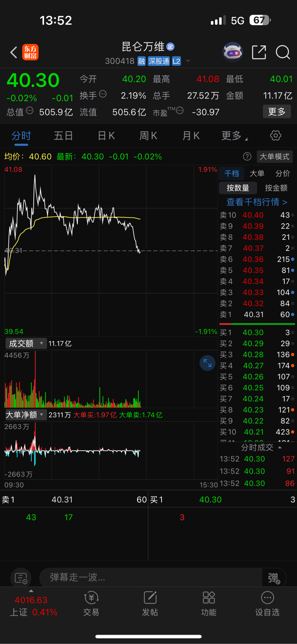The image size is (297, 644).
Task: Tap the 融 margin tag
Action: (x=142, y=61)
